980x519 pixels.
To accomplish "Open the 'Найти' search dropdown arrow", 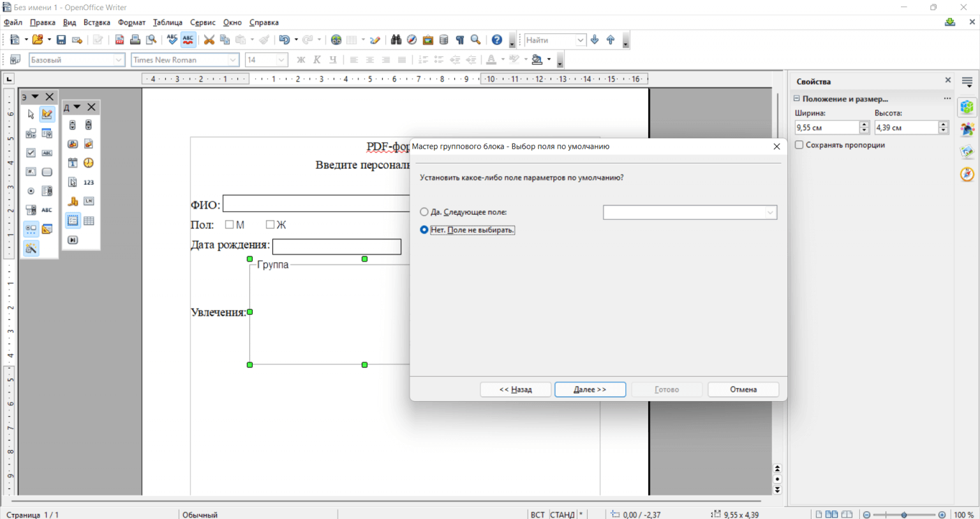I will click(580, 40).
